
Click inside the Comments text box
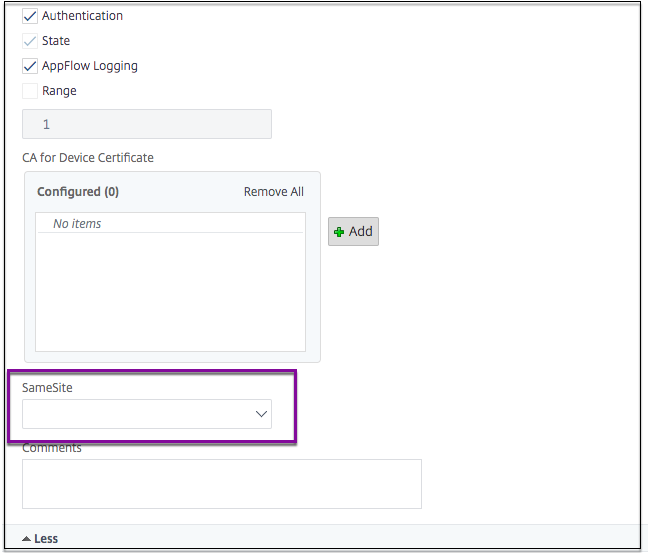pos(222,484)
